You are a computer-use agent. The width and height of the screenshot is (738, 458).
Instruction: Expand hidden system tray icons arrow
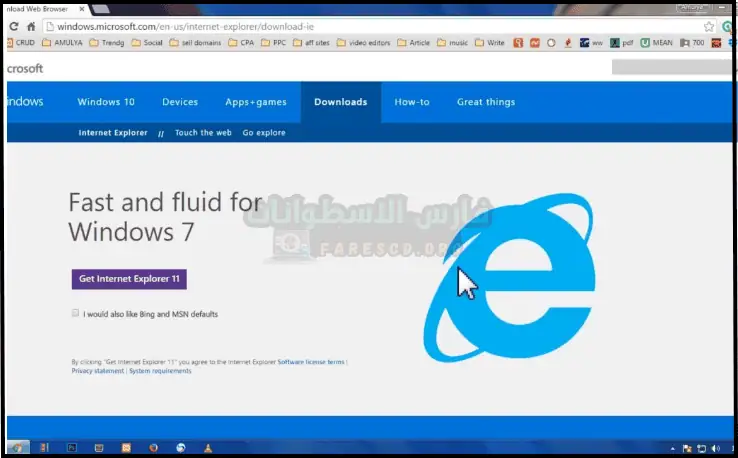pos(674,448)
